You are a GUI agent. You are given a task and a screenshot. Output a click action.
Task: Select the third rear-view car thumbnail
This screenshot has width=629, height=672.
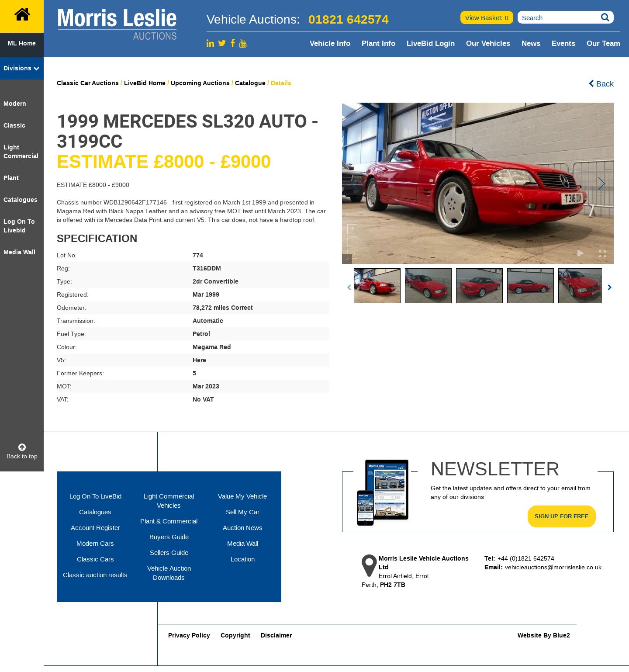(x=479, y=286)
